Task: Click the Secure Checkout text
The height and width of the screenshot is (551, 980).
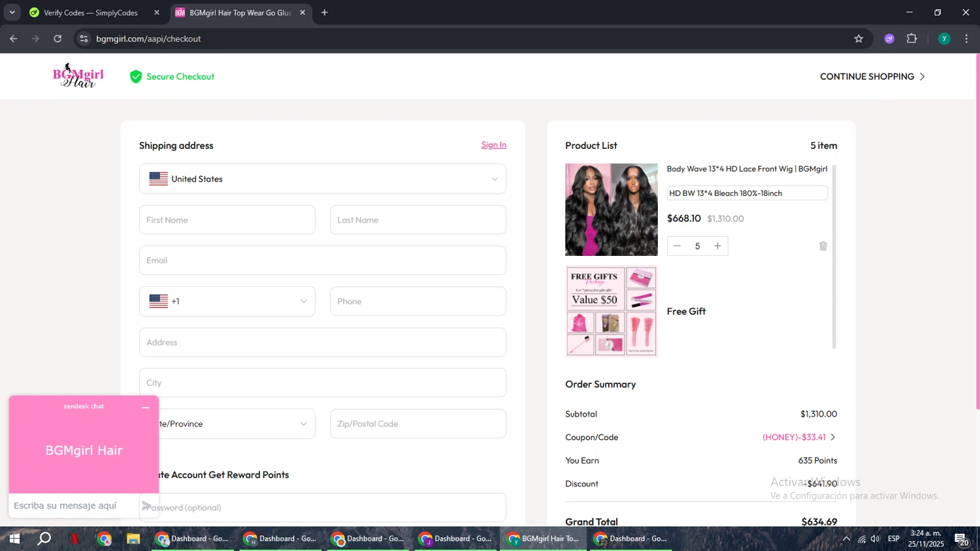Action: click(x=180, y=76)
